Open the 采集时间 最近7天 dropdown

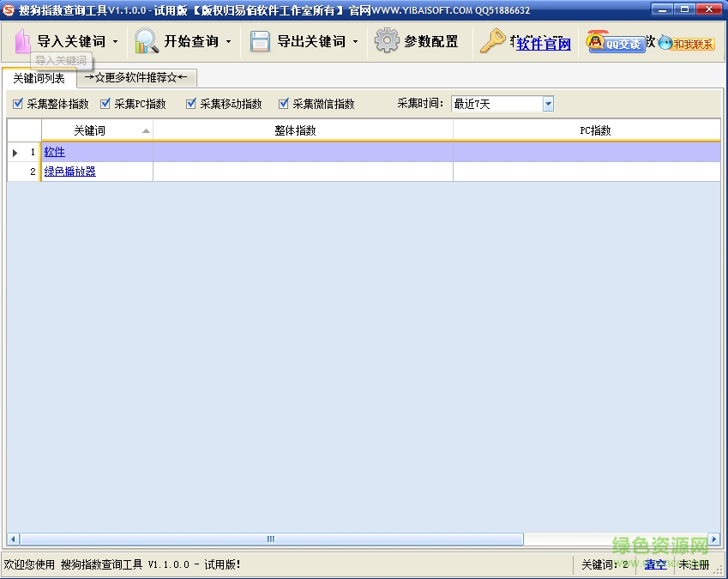[548, 103]
